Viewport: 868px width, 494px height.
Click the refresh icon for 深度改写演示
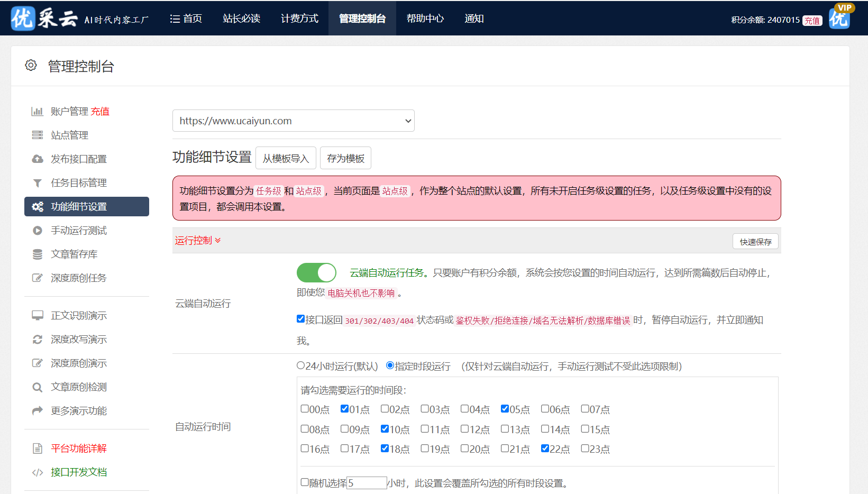click(37, 339)
